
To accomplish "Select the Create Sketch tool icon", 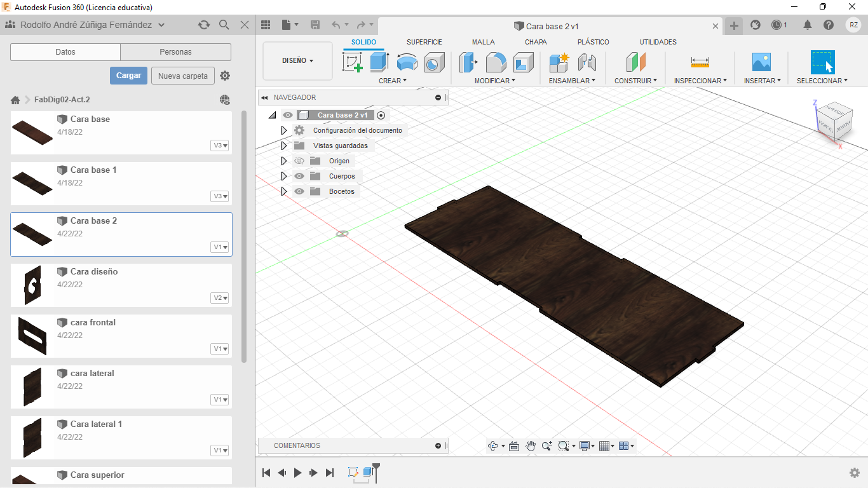I will (x=352, y=62).
